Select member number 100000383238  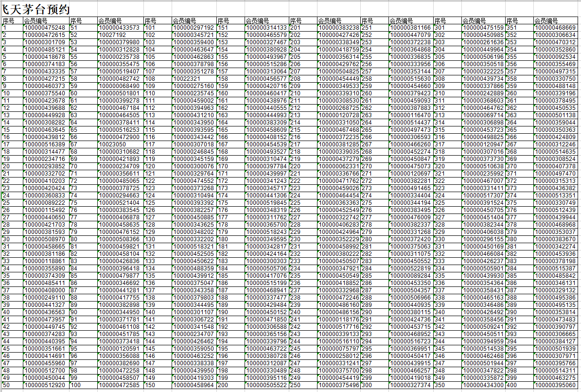click(338, 28)
